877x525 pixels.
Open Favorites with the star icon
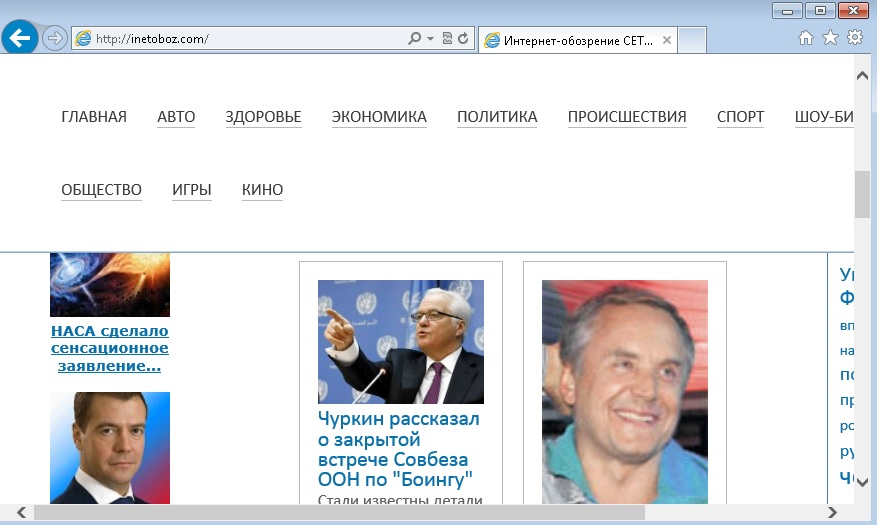point(830,38)
